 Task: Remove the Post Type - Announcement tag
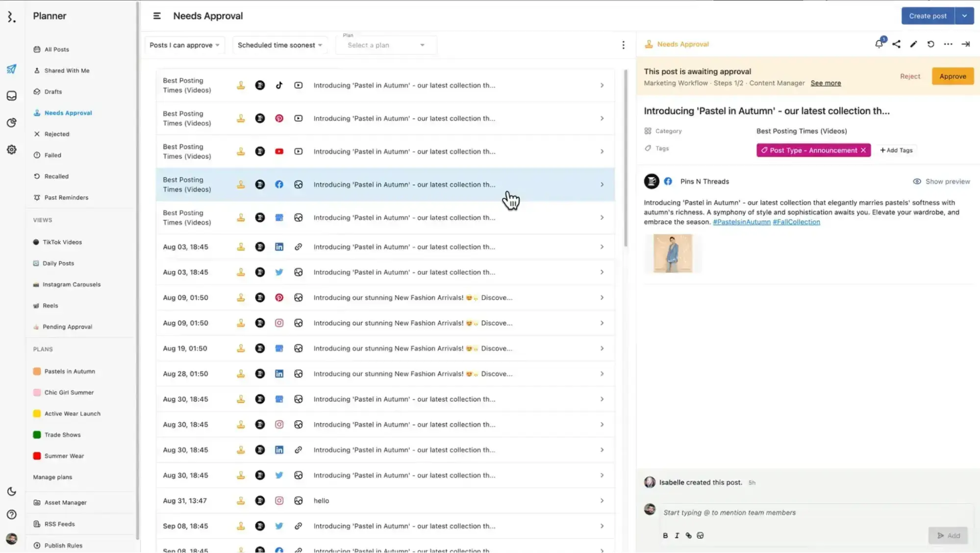pyautogui.click(x=863, y=150)
